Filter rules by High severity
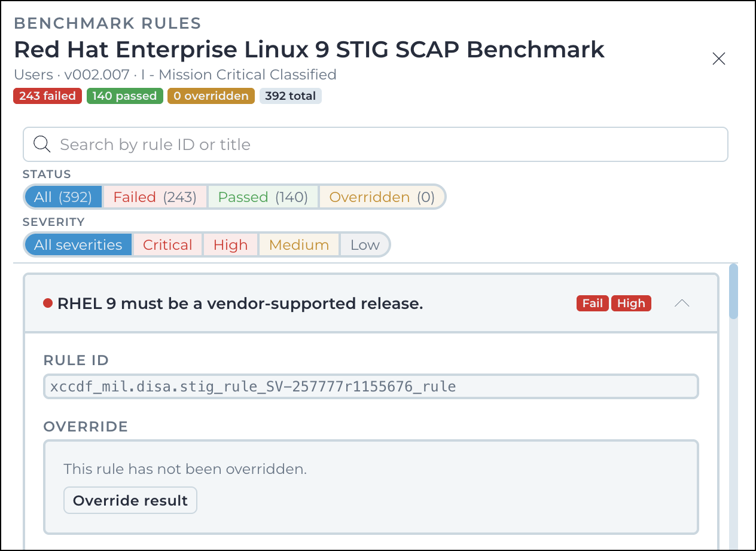This screenshot has width=756, height=551. pos(230,244)
